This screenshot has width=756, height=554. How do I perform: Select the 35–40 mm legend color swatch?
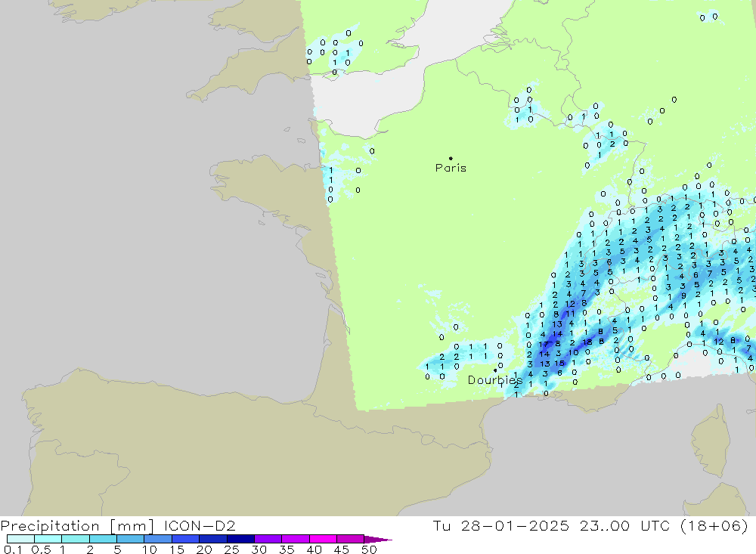coord(295,539)
